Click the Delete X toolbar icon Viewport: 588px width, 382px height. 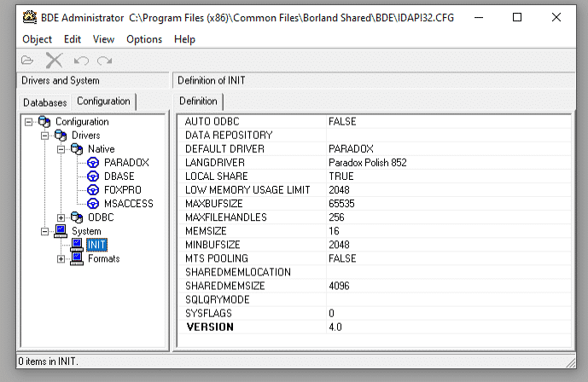[x=54, y=61]
